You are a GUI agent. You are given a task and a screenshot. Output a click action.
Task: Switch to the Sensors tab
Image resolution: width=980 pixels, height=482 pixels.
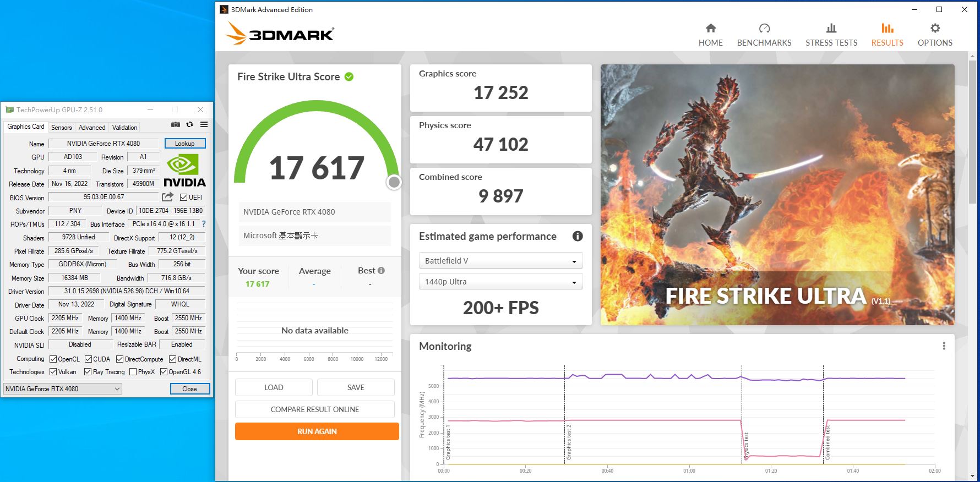62,127
